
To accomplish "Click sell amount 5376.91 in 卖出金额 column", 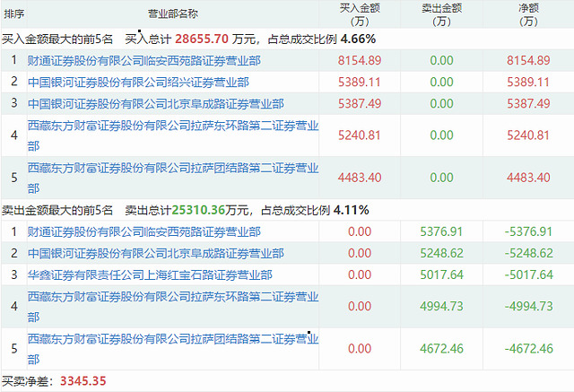I will 441,231.
